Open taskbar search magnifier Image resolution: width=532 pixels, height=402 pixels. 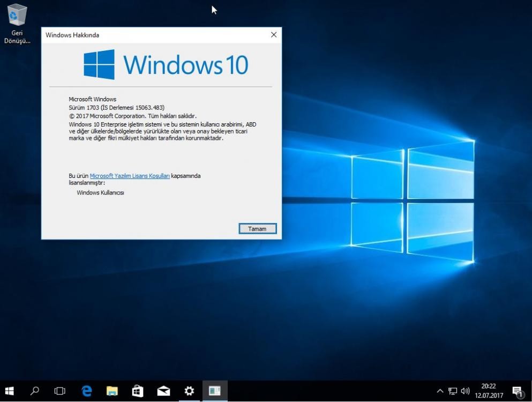35,391
